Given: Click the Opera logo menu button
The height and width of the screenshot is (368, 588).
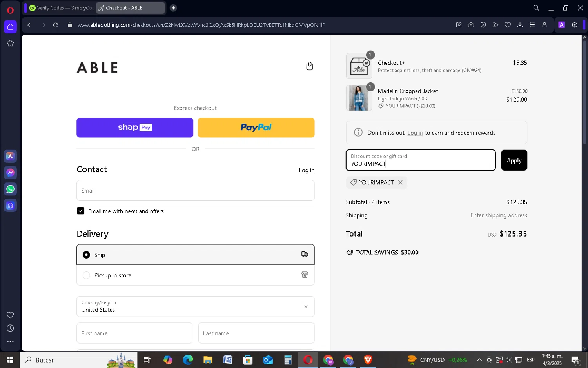Looking at the screenshot, I should pos(11,10).
